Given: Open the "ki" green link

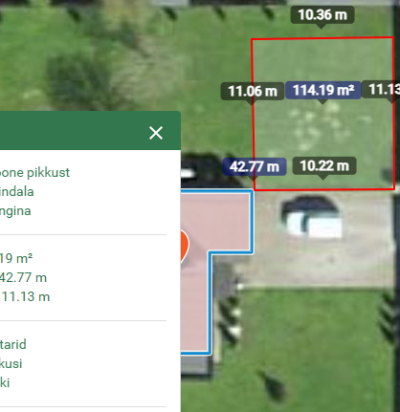Looking at the screenshot, I should (x=5, y=383).
